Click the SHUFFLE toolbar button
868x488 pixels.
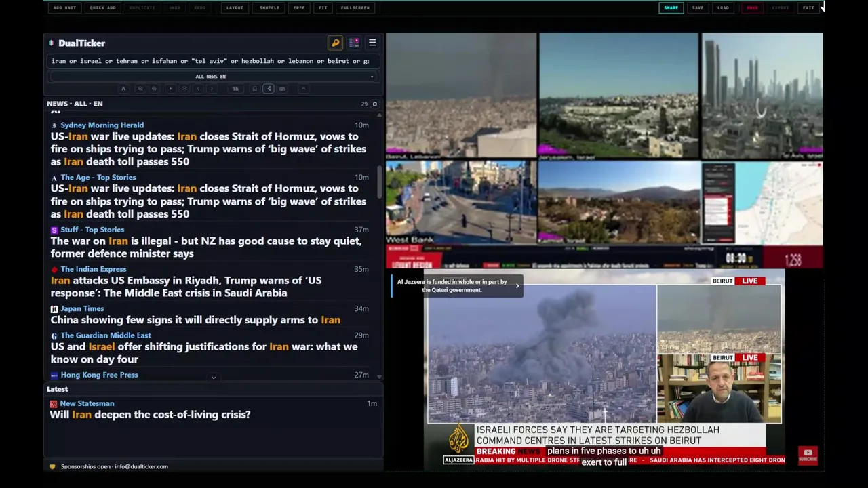pyautogui.click(x=269, y=8)
